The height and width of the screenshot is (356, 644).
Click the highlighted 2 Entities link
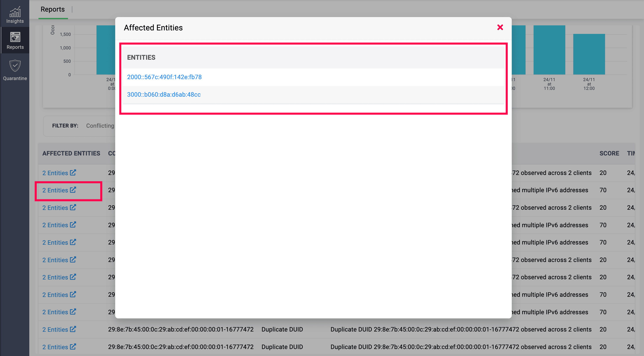pos(55,190)
